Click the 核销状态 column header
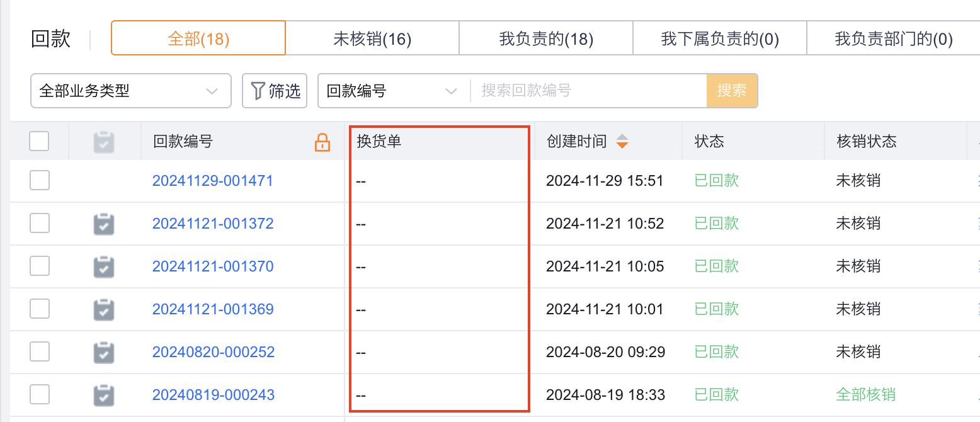Viewport: 980px width, 422px height. pos(866,141)
